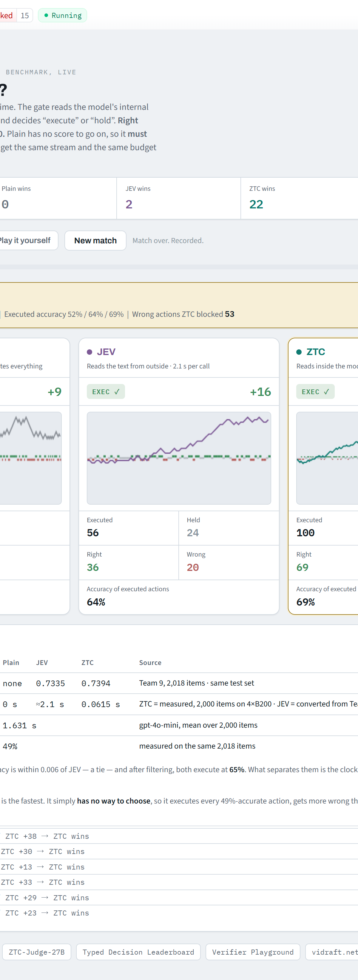358x980 pixels.
Task: Click the ZTC table column header
Action: [87, 662]
